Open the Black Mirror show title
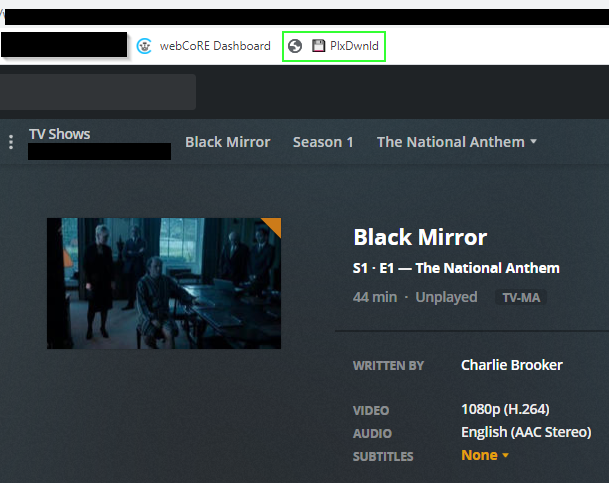The height and width of the screenshot is (483, 609). click(420, 237)
